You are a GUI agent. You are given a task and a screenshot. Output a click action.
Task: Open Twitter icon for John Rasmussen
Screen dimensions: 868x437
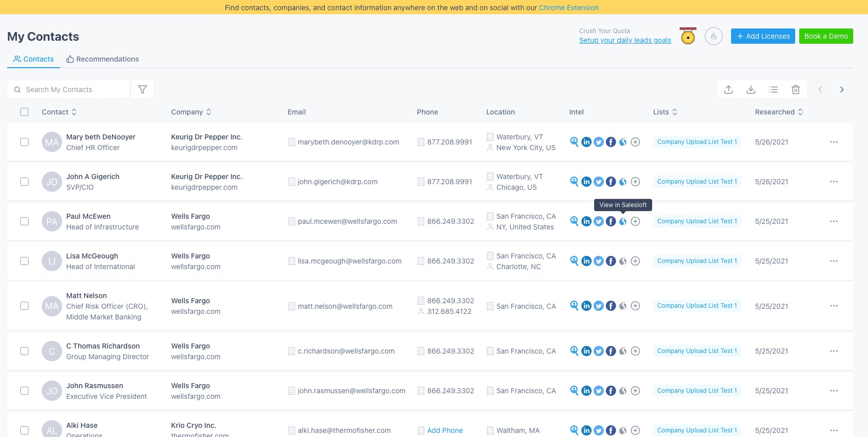[x=599, y=391]
